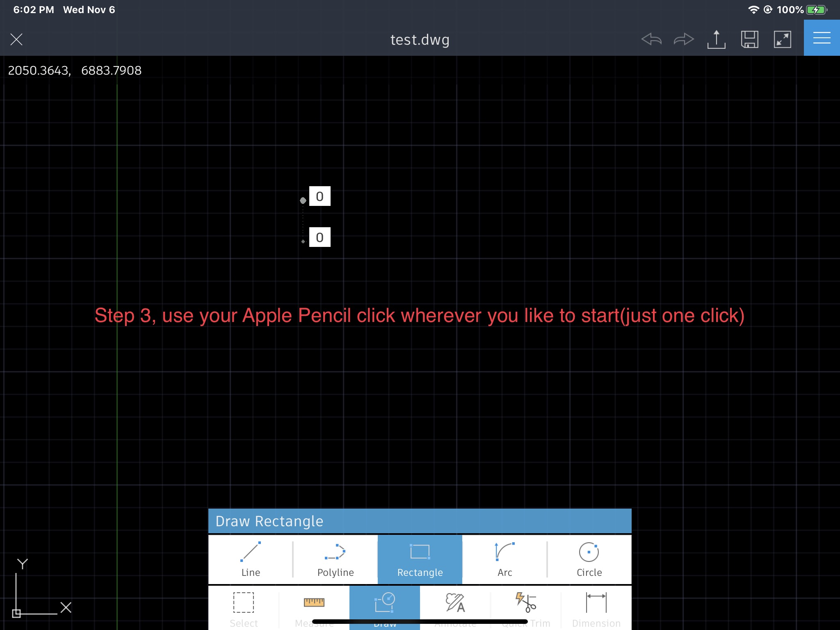Share or export the drawing
840x630 pixels.
tap(717, 40)
